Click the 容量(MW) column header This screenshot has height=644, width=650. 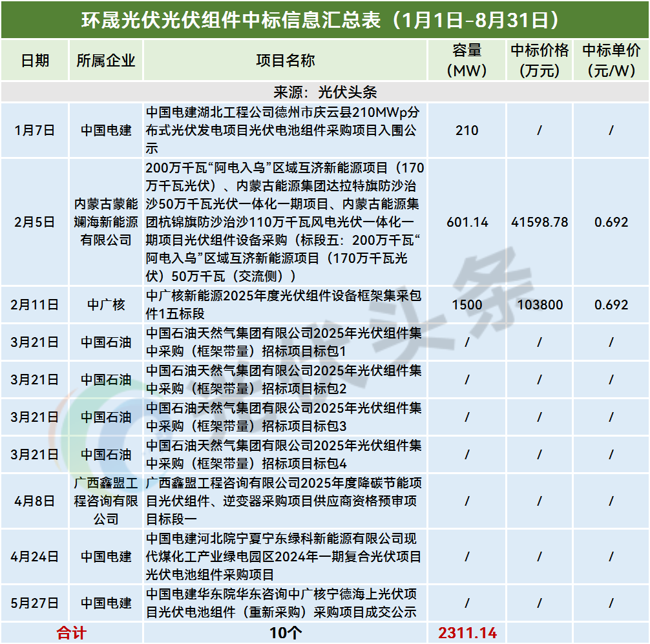tap(467, 61)
